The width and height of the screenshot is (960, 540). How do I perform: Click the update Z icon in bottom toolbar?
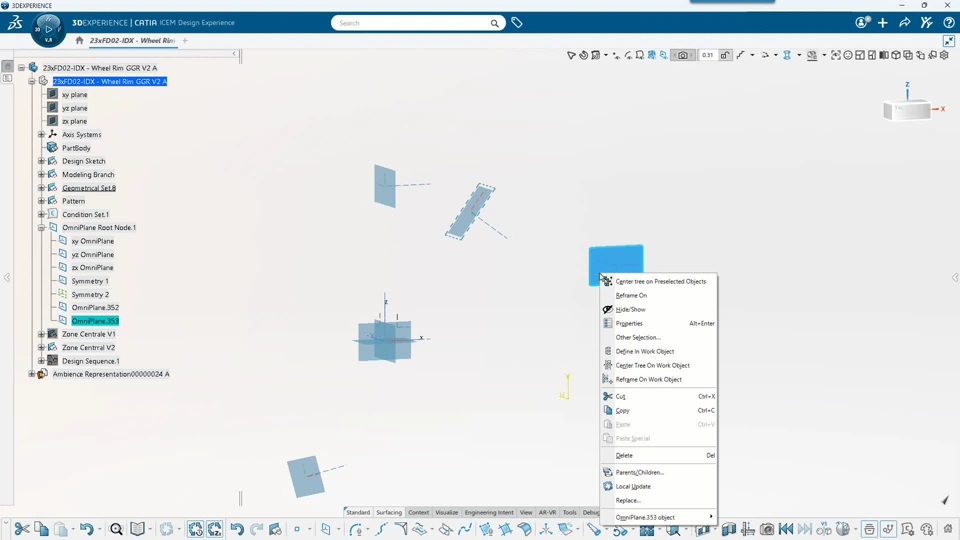[215, 529]
